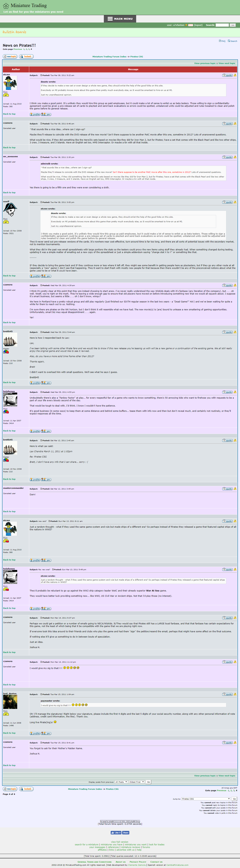Quote etcmn's first post from Mar 08
This screenshot has height=868, width=240.
[227, 75]
